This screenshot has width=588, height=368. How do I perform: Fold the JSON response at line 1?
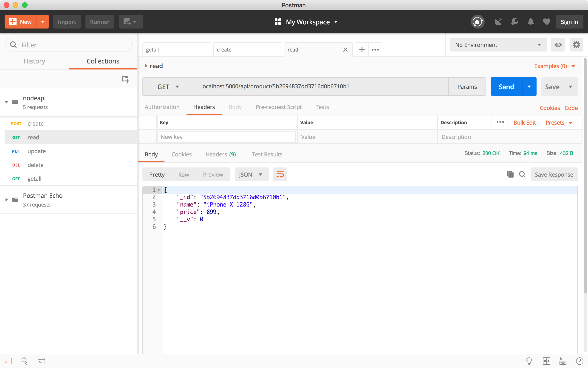coord(159,190)
